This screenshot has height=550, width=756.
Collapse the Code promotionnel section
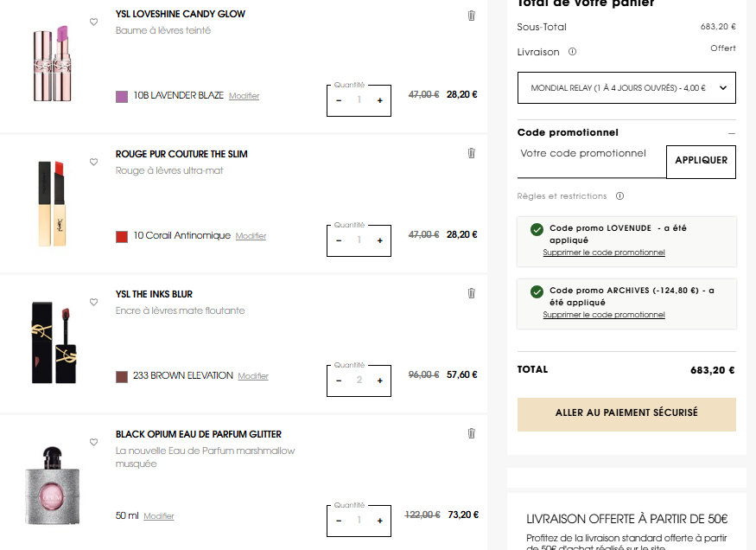[732, 133]
